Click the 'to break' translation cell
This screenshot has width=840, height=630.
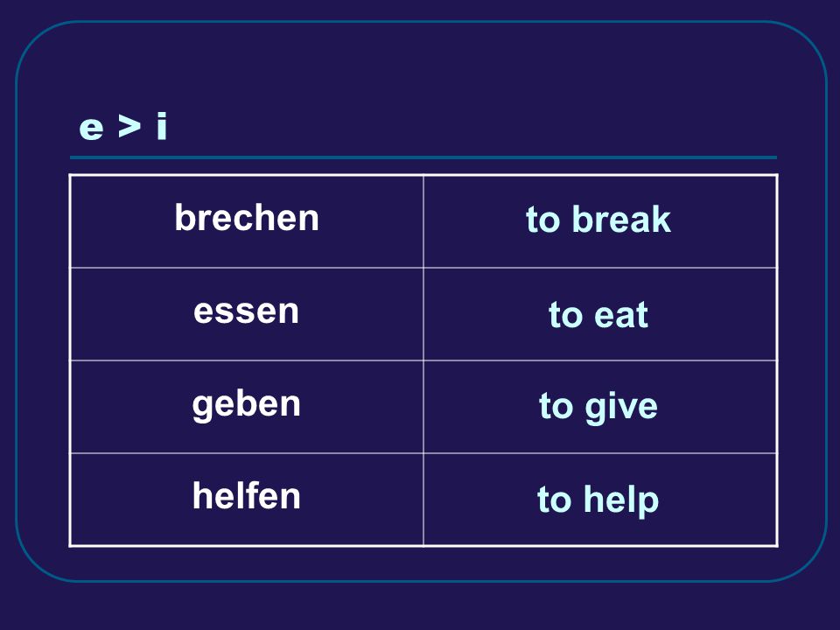pyautogui.click(x=600, y=221)
